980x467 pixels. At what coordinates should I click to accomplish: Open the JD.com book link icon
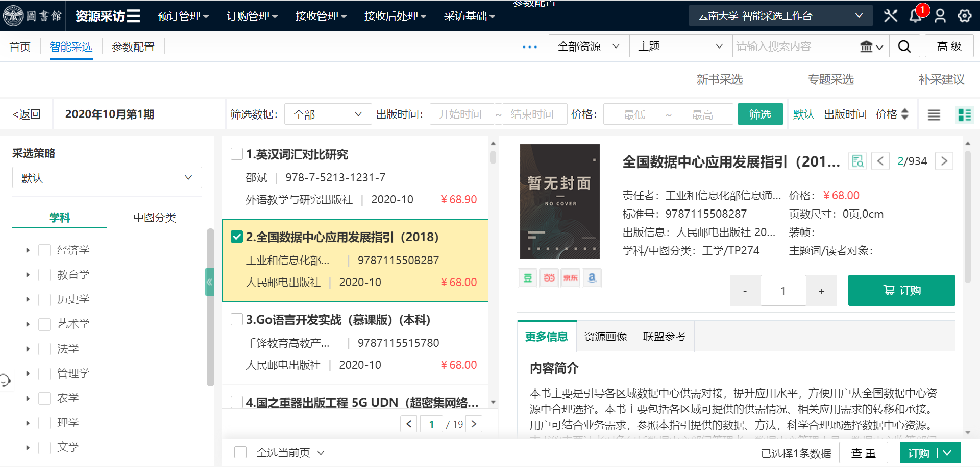[x=570, y=278]
